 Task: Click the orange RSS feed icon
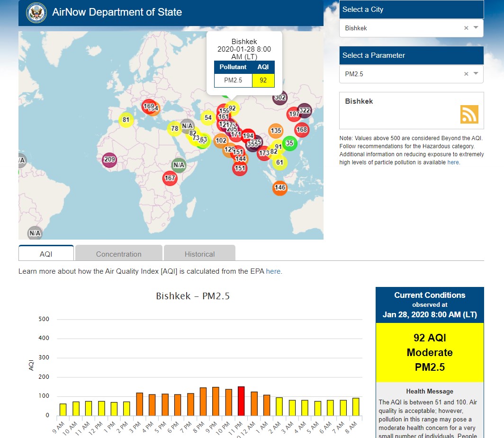point(469,114)
